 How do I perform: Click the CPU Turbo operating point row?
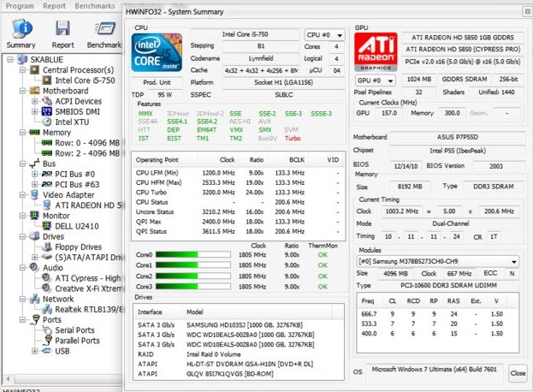(238, 193)
